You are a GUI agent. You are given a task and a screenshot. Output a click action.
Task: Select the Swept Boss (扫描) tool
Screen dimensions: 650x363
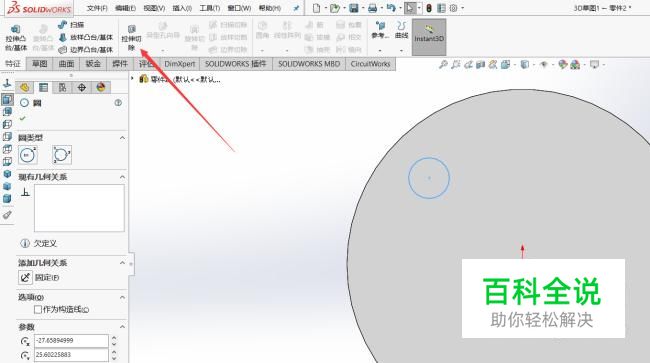click(71, 25)
